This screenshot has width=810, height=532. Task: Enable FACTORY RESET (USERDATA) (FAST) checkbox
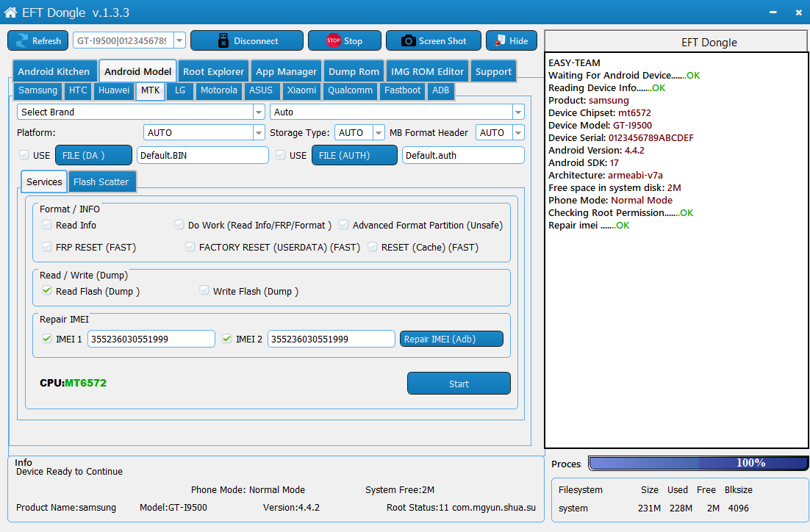190,247
